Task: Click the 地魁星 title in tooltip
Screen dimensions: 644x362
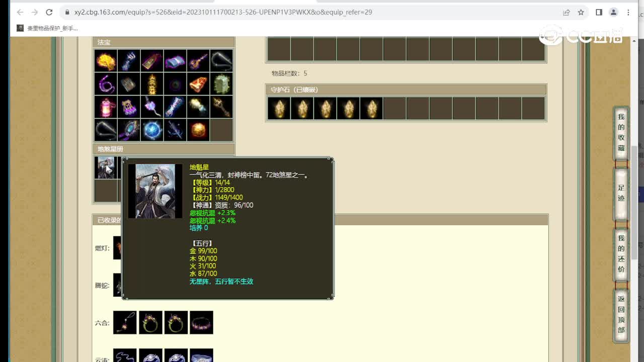Action: [199, 167]
